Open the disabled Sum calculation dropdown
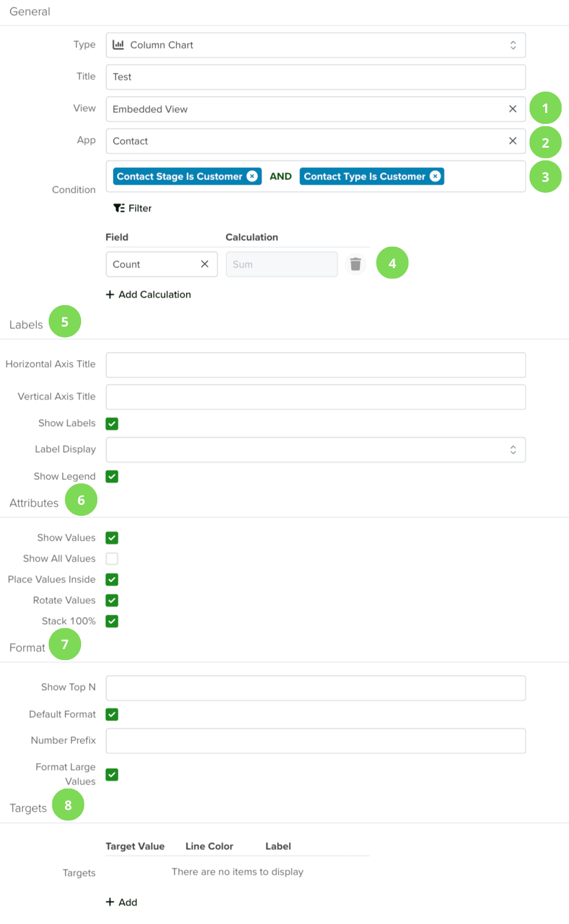 point(282,264)
